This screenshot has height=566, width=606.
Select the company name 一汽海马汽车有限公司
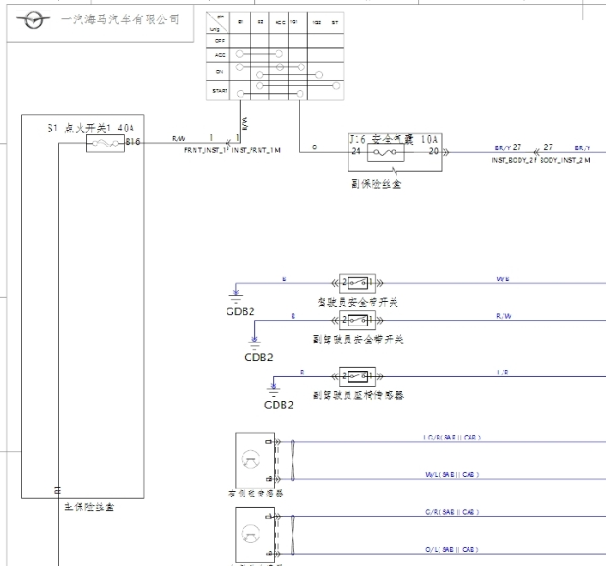tap(120, 19)
